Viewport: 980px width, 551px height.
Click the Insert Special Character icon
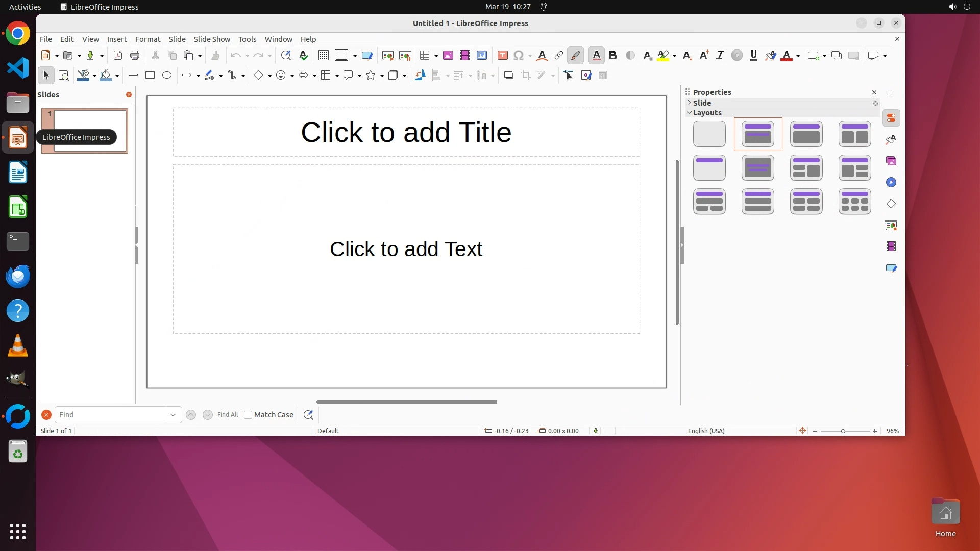coord(519,56)
